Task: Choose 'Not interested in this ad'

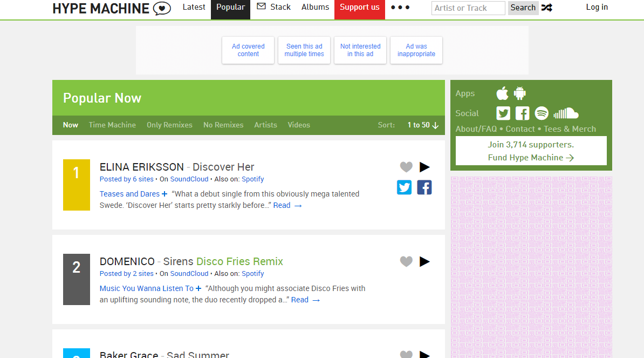Action: coord(360,50)
